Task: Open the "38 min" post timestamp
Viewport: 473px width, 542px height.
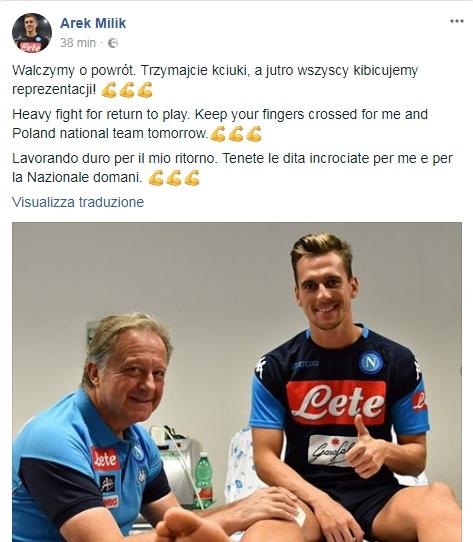Action: [x=78, y=43]
